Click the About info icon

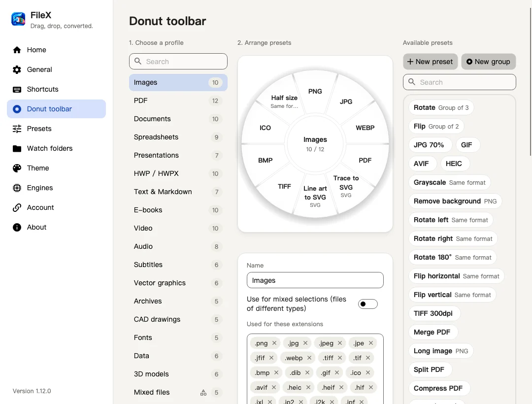click(x=17, y=227)
